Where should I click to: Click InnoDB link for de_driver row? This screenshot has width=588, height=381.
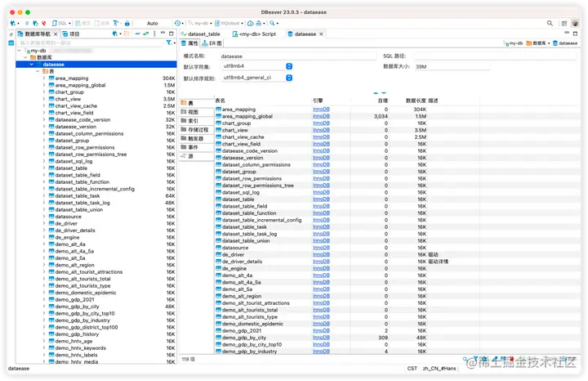321,254
